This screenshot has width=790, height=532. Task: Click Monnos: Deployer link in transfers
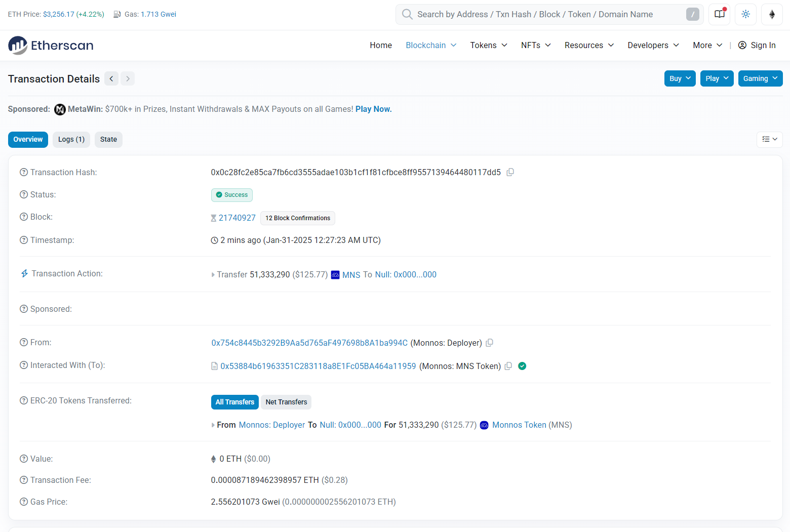coord(272,425)
